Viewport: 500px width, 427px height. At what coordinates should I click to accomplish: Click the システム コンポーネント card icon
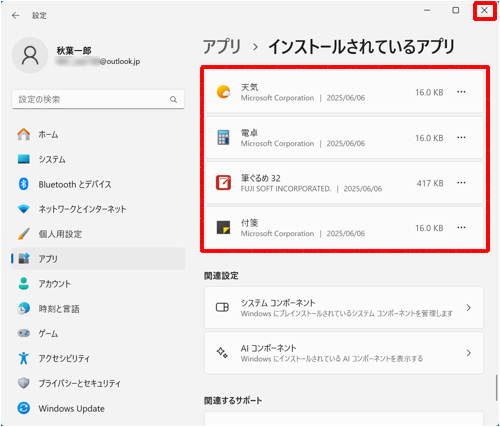click(222, 307)
